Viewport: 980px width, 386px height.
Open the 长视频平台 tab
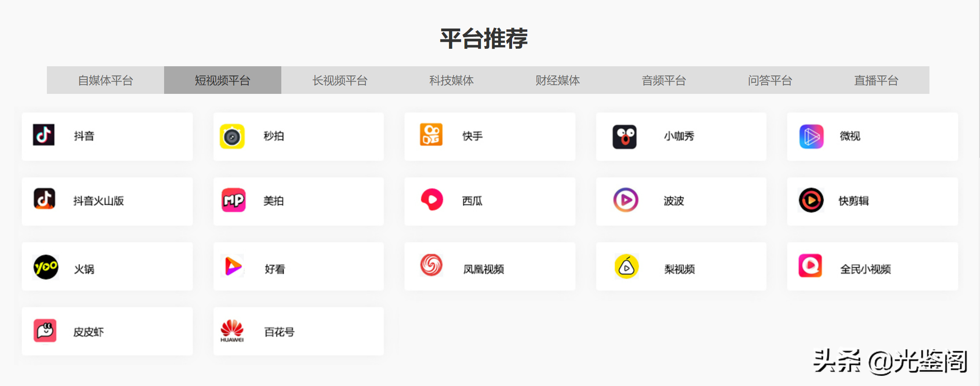(x=340, y=81)
